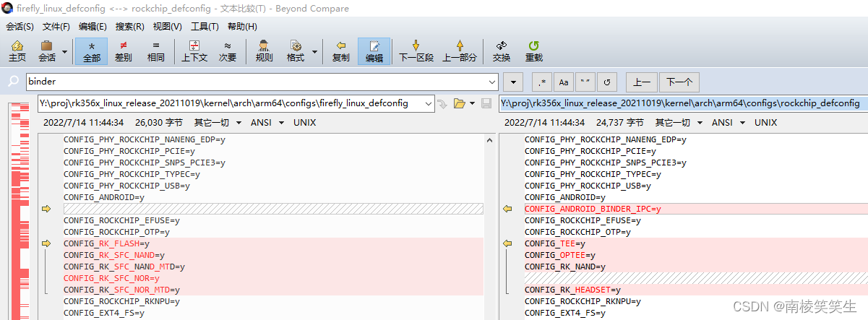Click the right rockchip_defconfig path field
This screenshot has height=320, width=868.
683,103
